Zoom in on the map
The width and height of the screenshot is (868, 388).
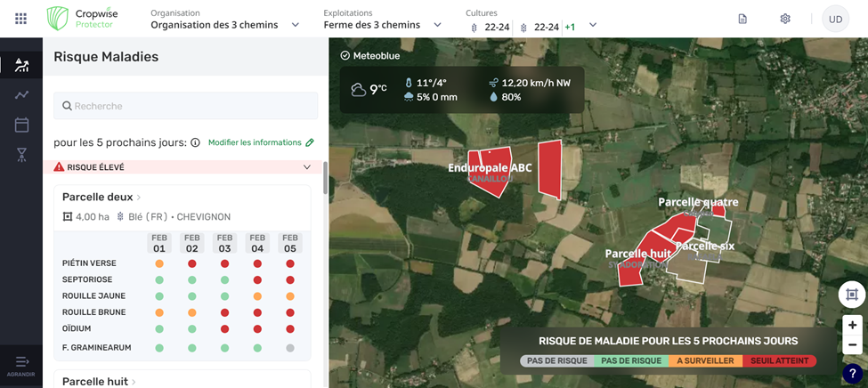[852, 325]
